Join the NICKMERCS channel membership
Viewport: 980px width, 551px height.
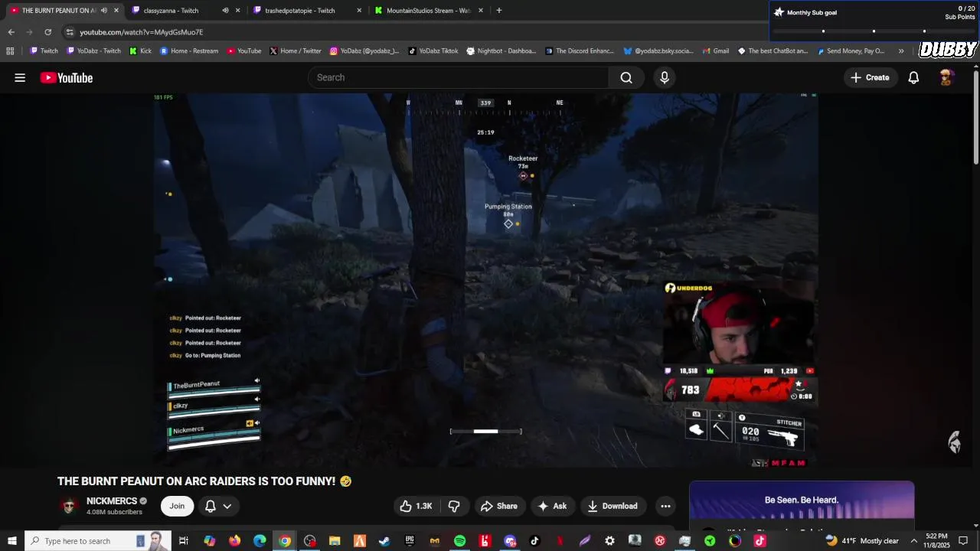coord(177,506)
